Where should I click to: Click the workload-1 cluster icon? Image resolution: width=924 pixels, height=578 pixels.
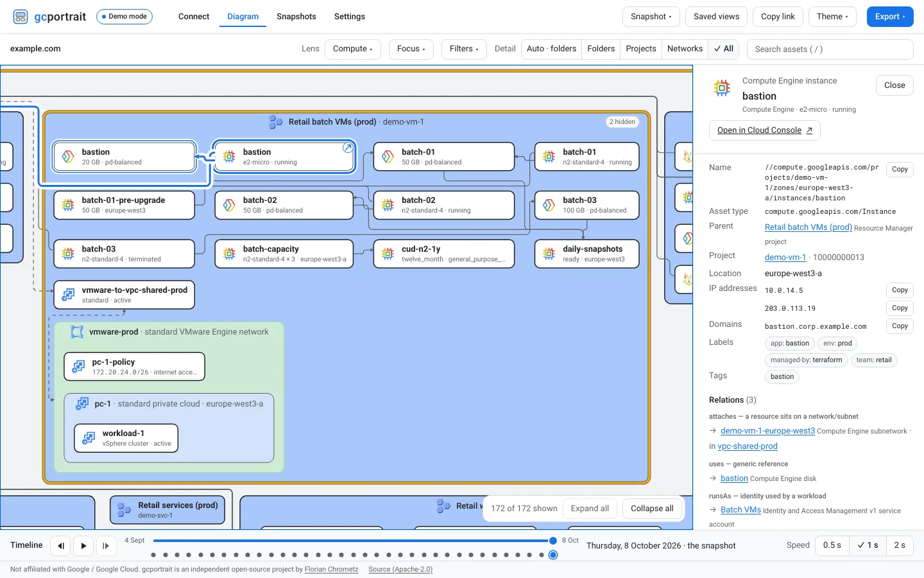[89, 438]
